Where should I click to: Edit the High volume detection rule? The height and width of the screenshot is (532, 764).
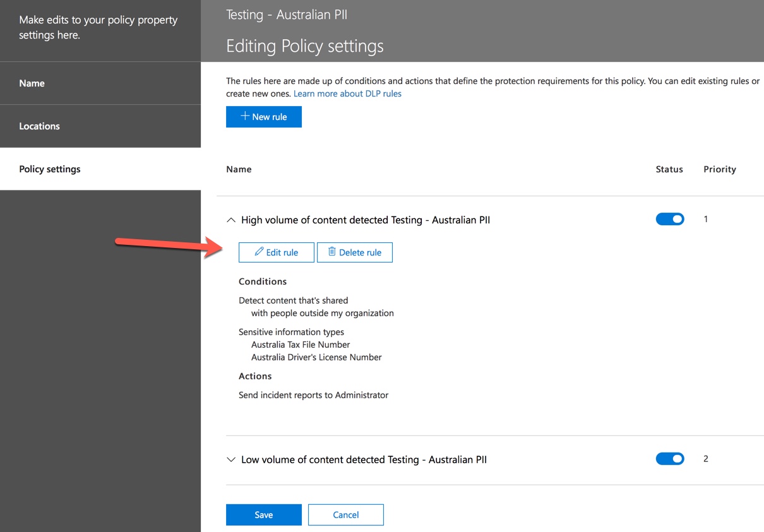(276, 252)
